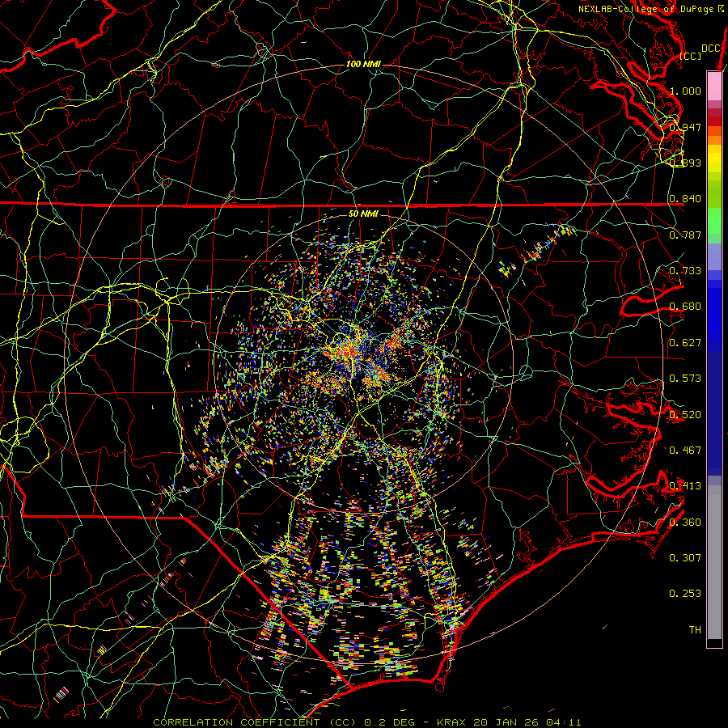
Task: Click the 0.360 color scale value
Action: (x=685, y=522)
